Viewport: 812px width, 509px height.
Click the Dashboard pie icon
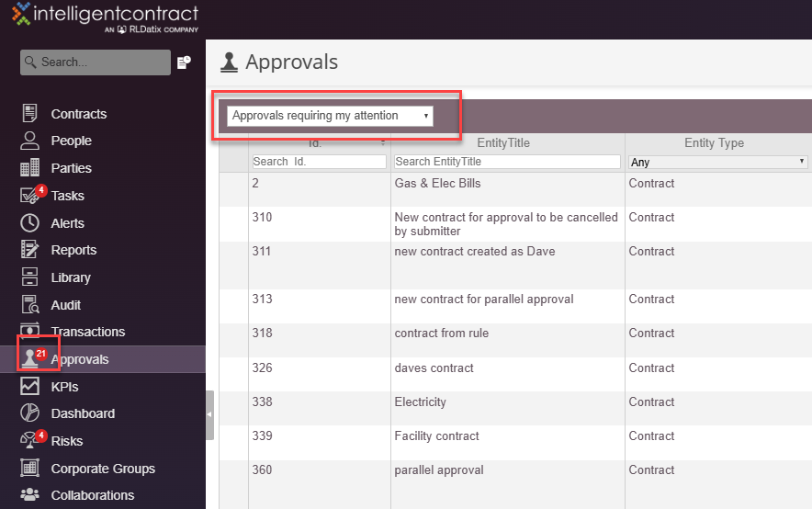tap(29, 413)
